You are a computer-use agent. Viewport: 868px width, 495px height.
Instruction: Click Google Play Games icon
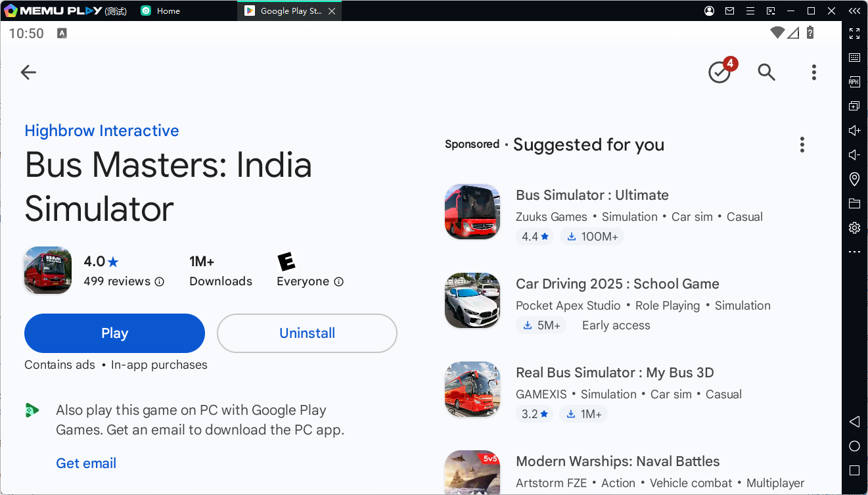pyautogui.click(x=32, y=410)
